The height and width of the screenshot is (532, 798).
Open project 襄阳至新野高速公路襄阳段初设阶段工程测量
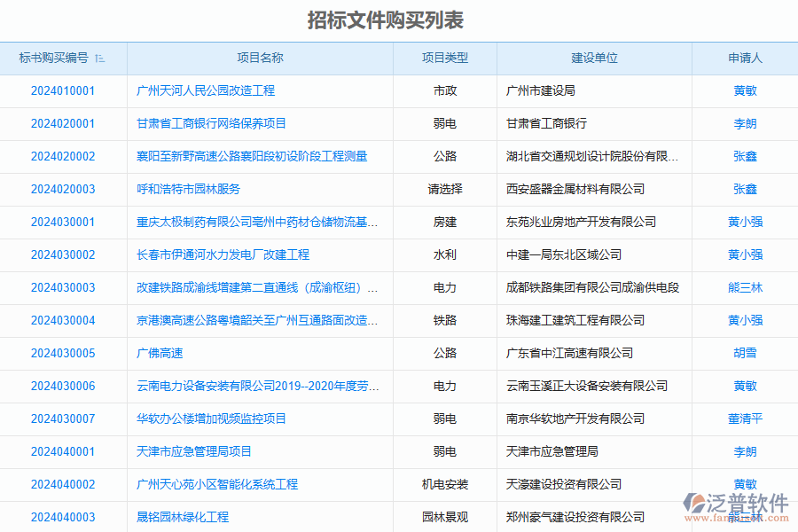pos(252,156)
